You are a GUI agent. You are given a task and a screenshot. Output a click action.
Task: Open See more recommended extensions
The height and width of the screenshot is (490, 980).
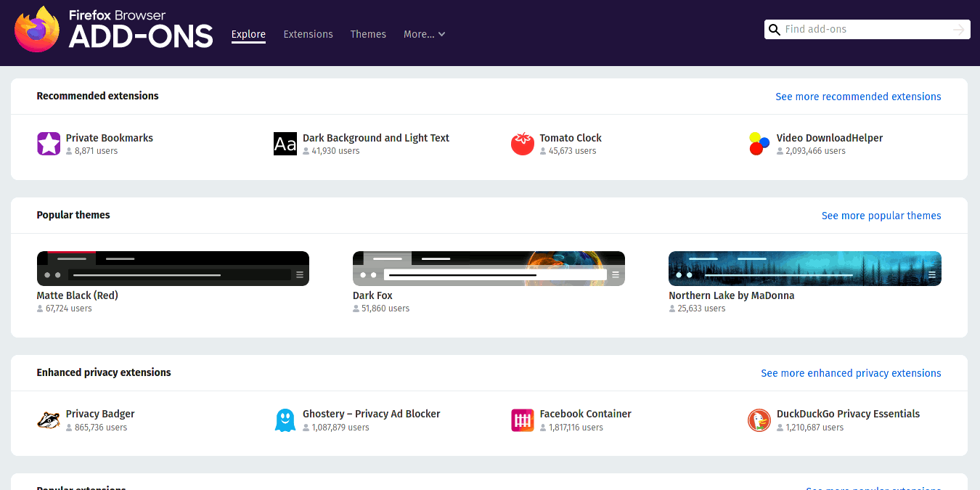(x=858, y=96)
